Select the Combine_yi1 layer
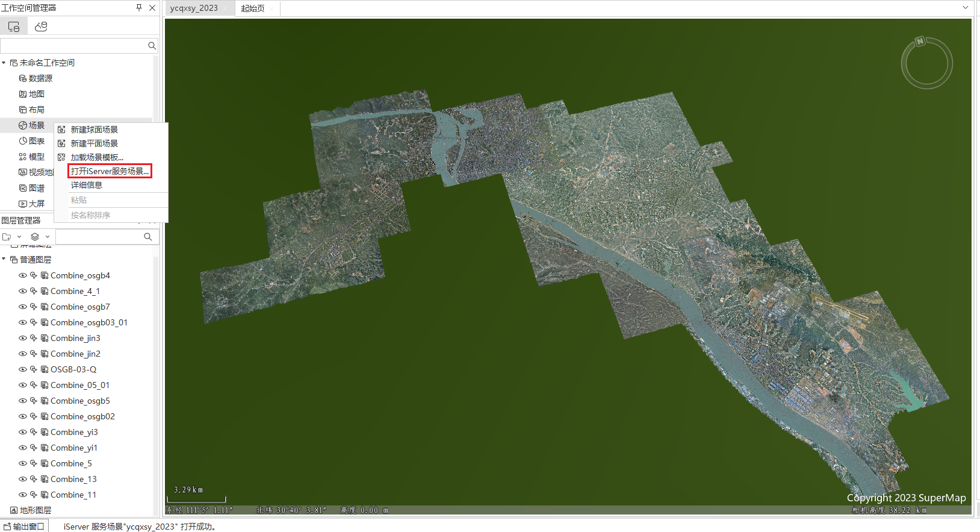Viewport: 980px width, 532px height. coord(74,448)
